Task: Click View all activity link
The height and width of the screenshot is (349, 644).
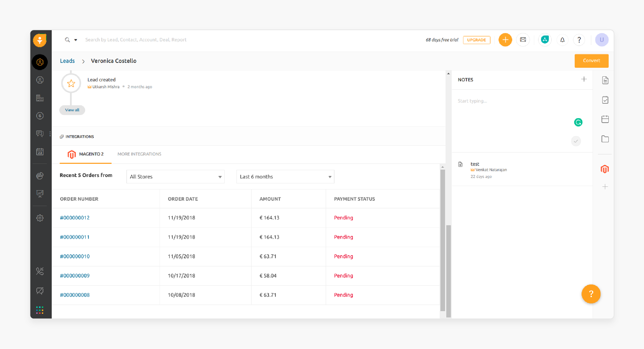Action: (72, 110)
